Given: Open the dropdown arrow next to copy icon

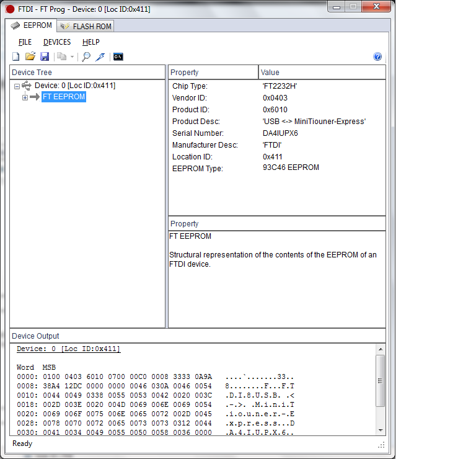Looking at the screenshot, I should tap(73, 56).
